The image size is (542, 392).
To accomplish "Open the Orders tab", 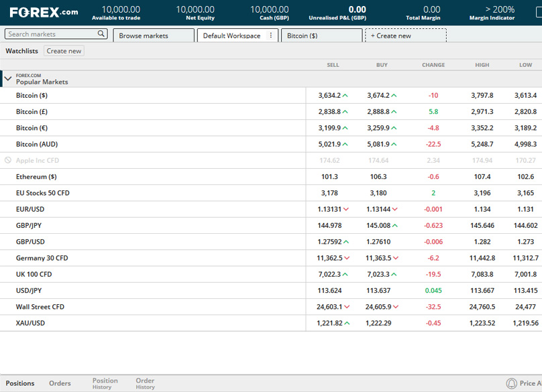I will pyautogui.click(x=60, y=383).
